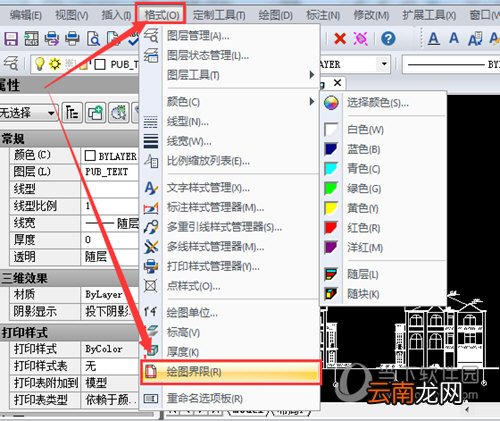Close the drawing tab with X
Screen dimensions: 500x421
[337, 82]
